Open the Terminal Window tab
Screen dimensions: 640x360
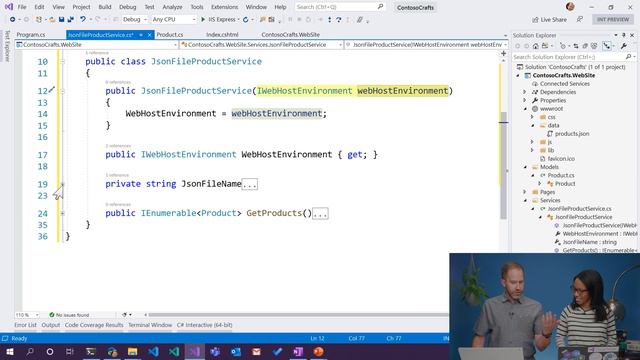[150, 325]
